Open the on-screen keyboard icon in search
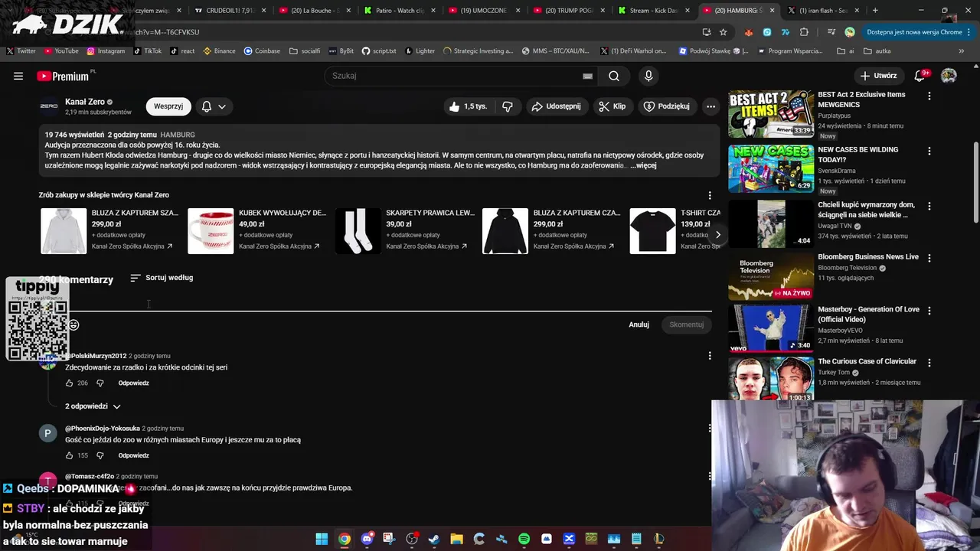Screen dimensions: 980x551 (x=587, y=76)
